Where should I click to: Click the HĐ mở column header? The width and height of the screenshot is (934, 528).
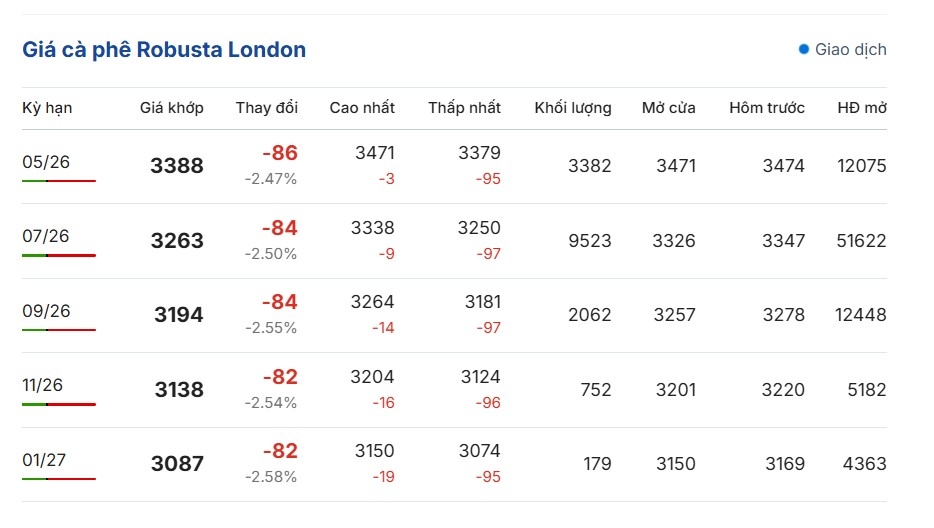tap(861, 108)
